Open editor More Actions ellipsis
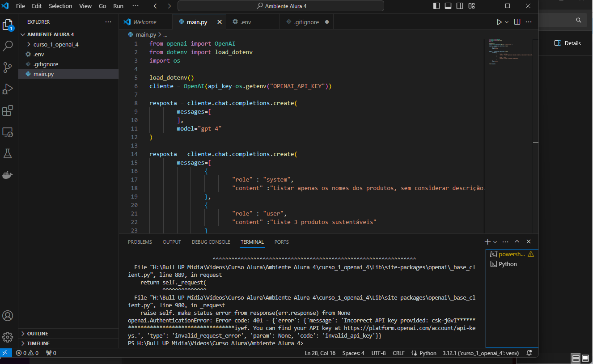The width and height of the screenshot is (593, 364). tap(529, 22)
